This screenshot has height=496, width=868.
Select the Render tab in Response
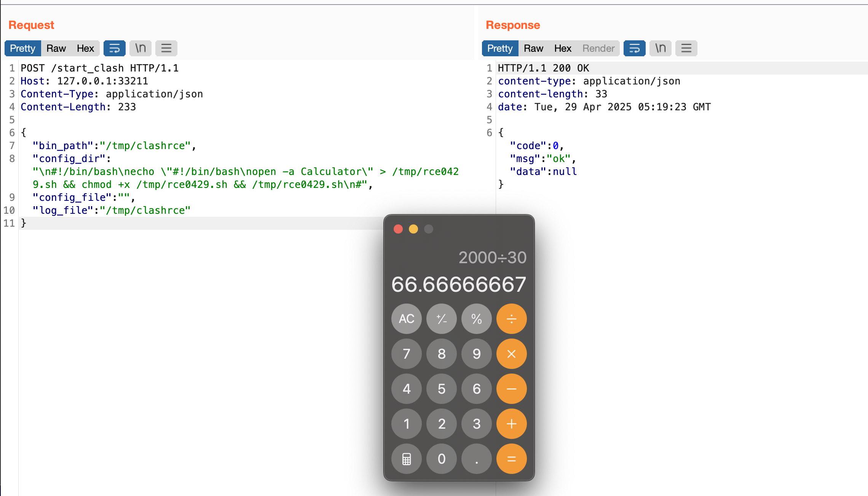[598, 48]
